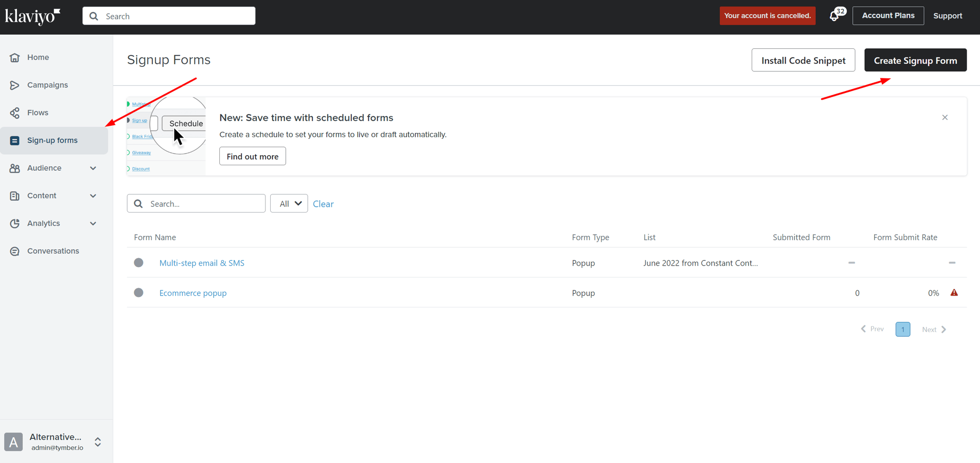The width and height of the screenshot is (980, 463).
Task: Open the Home section from the sidebar
Action: [38, 57]
